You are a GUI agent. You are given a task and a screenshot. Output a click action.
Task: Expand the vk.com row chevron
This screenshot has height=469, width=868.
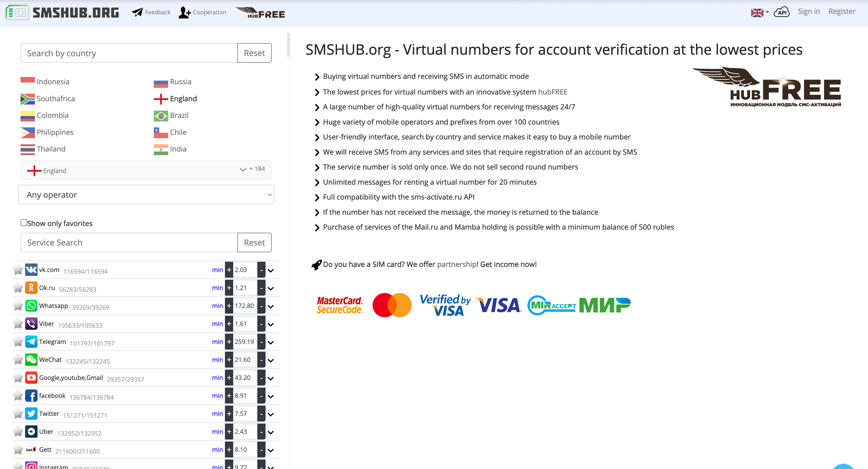coord(271,271)
